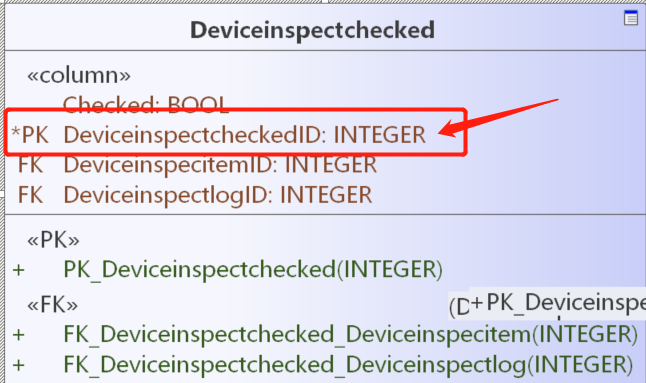This screenshot has height=383, width=646.
Task: Click the overlapping +PK_Deviceinspe connector label
Action: click(558, 304)
